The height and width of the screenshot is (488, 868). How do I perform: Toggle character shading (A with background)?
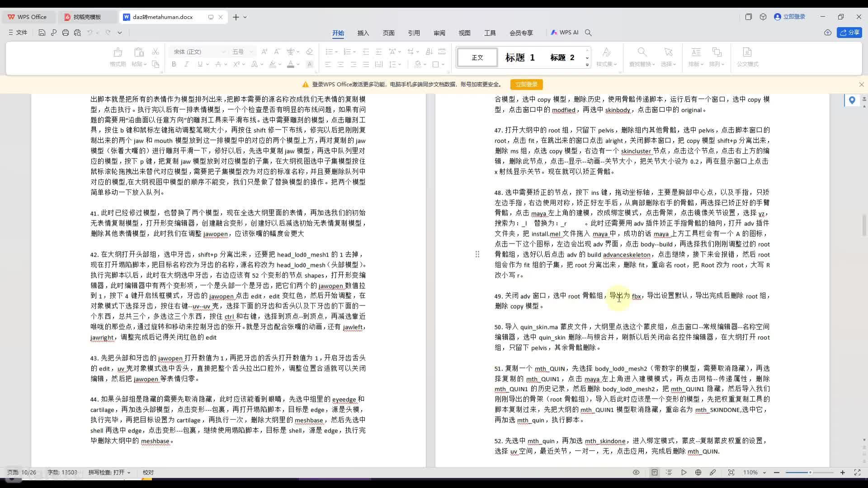click(310, 64)
